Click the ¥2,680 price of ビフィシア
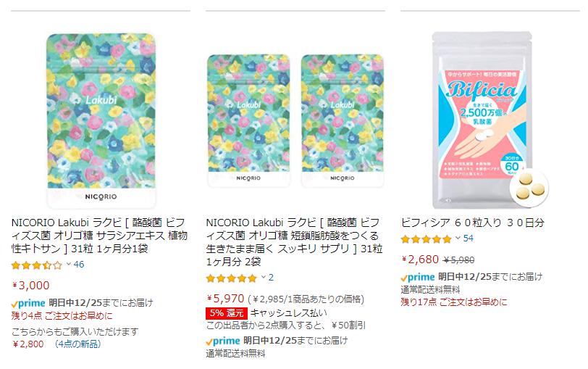Image resolution: width=588 pixels, height=369 pixels. click(x=420, y=260)
